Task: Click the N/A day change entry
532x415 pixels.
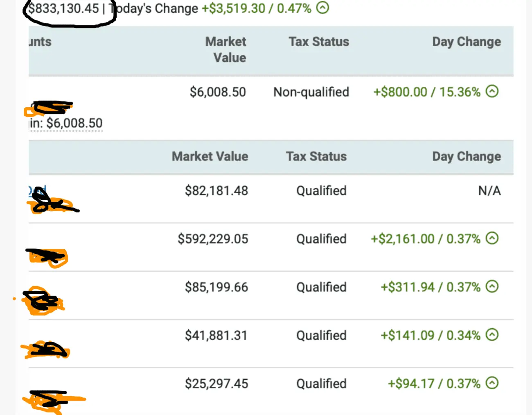Action: click(x=489, y=190)
